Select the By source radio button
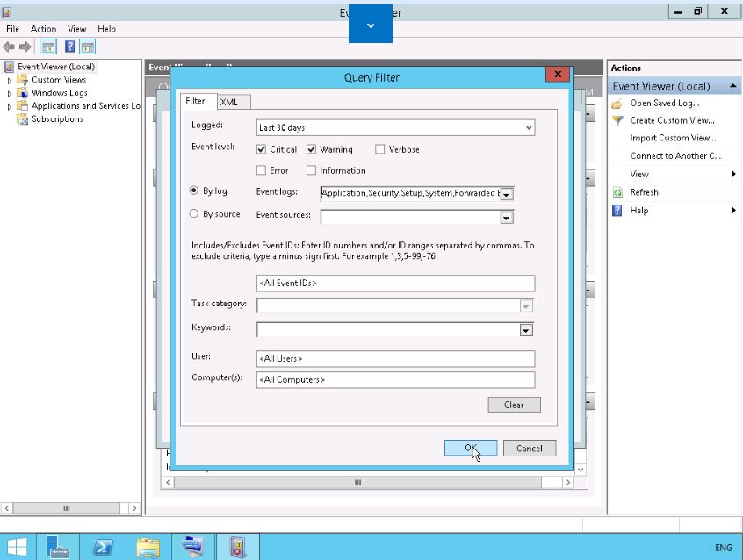This screenshot has height=560, width=743. click(194, 213)
